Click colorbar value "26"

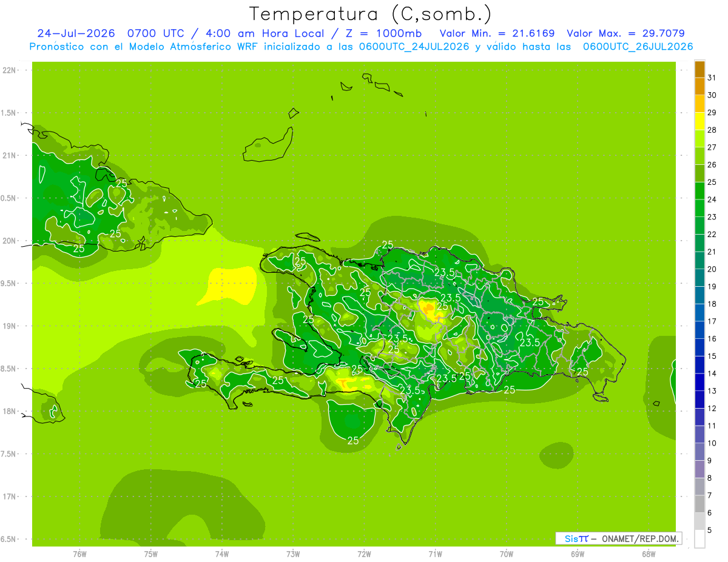click(x=712, y=165)
